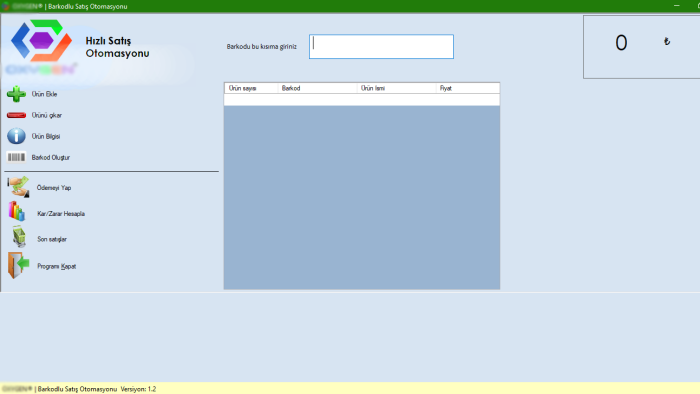Sort by the Barkod column header
This screenshot has width=700, height=394.
point(317,88)
